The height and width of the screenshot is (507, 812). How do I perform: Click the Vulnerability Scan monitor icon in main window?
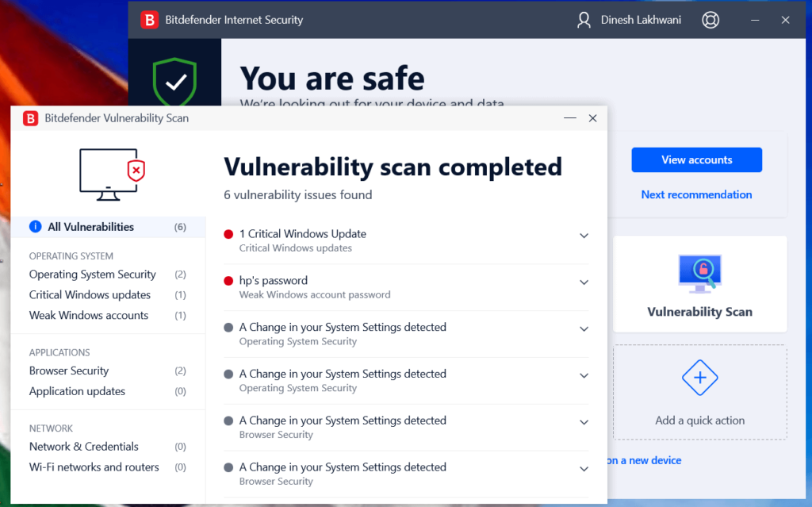(699, 273)
